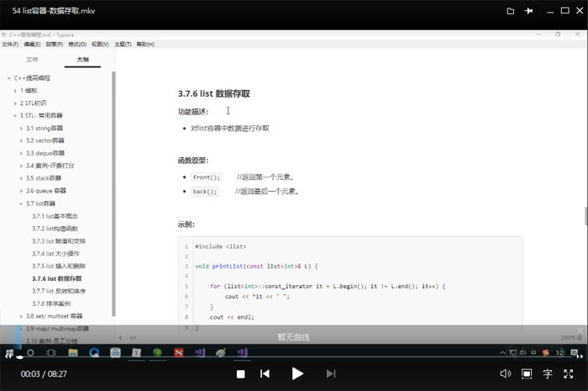This screenshot has height=391, width=588.
Task: Jump to 3.7.5 list 插入和删除 heading
Action: (59, 266)
